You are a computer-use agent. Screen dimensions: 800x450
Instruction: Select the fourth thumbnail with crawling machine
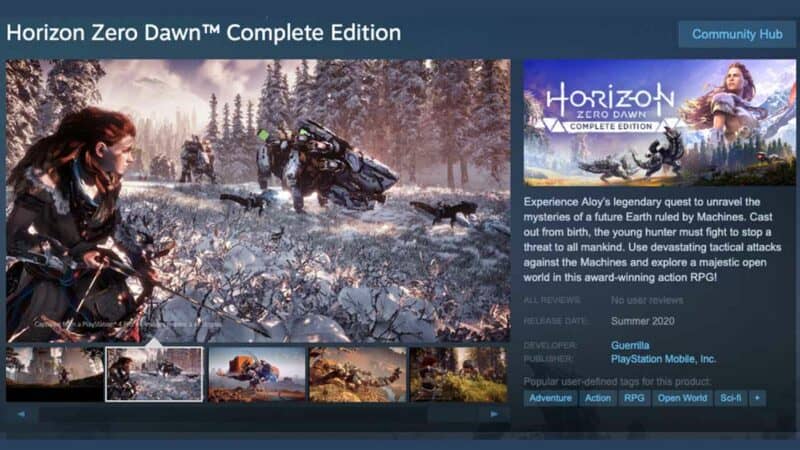tap(358, 375)
